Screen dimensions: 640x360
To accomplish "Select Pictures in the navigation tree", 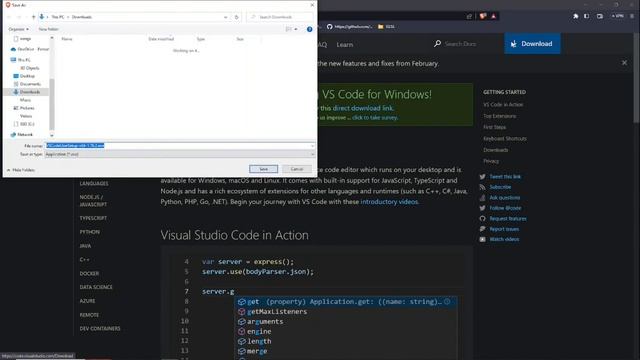I will click(x=24, y=108).
